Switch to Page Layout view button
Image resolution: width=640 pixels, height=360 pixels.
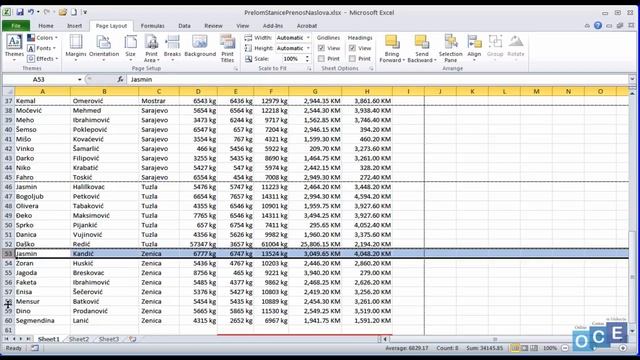tap(524, 348)
